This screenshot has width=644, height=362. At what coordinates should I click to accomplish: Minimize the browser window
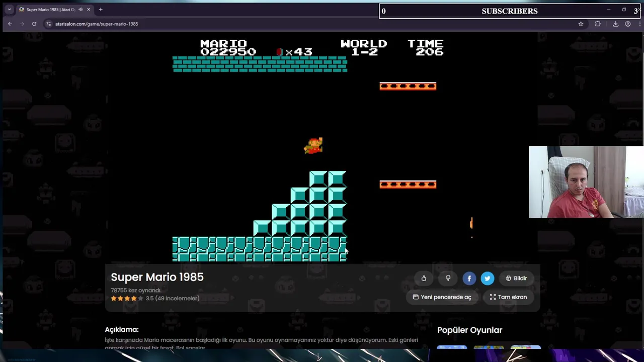tap(608, 10)
